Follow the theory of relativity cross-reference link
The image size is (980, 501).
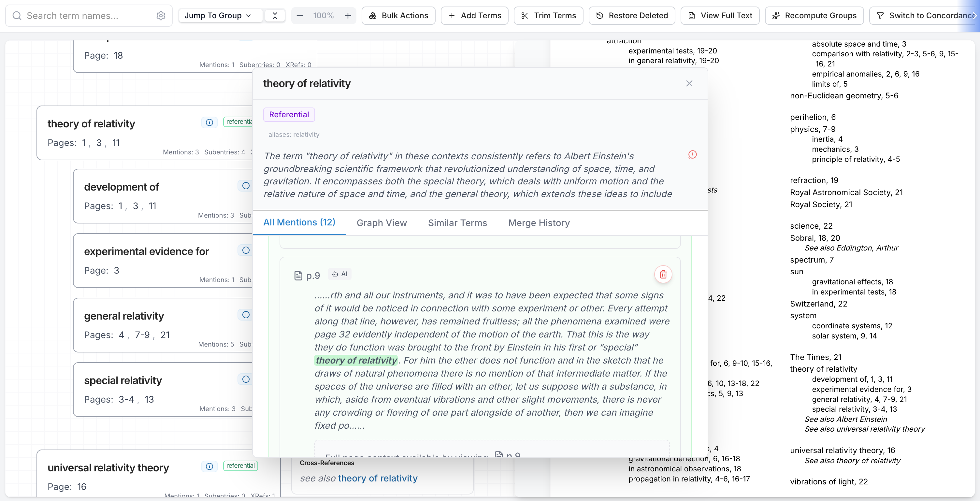coord(378,479)
